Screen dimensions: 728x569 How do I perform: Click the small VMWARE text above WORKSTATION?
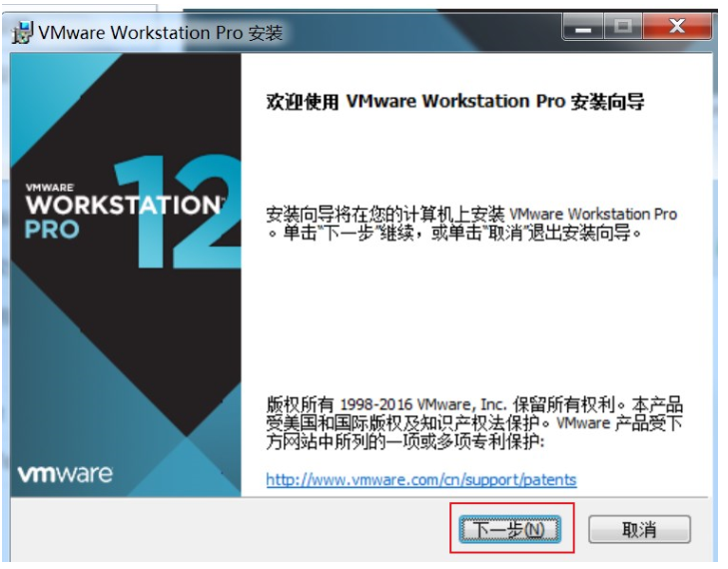[50, 188]
